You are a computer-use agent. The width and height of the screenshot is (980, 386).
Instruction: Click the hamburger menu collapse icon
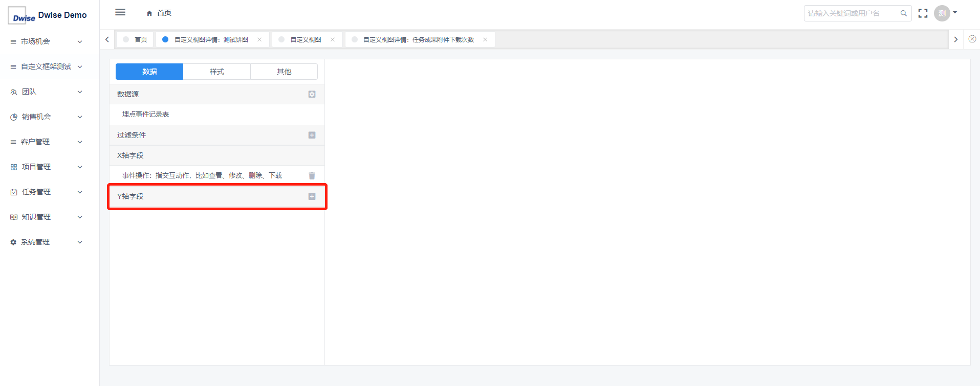[120, 12]
